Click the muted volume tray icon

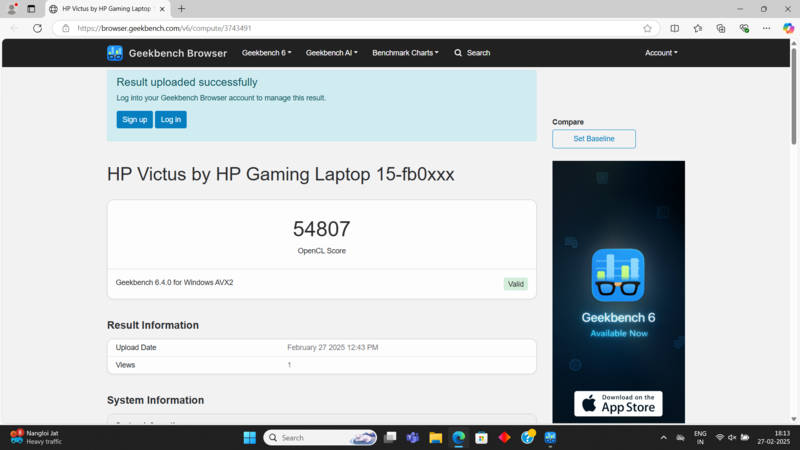732,437
